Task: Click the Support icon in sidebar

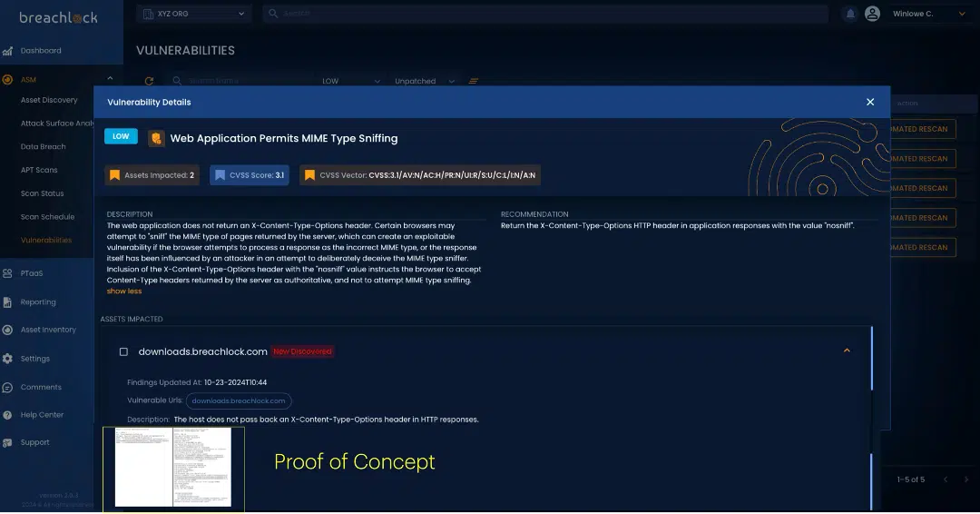Action: pyautogui.click(x=7, y=443)
